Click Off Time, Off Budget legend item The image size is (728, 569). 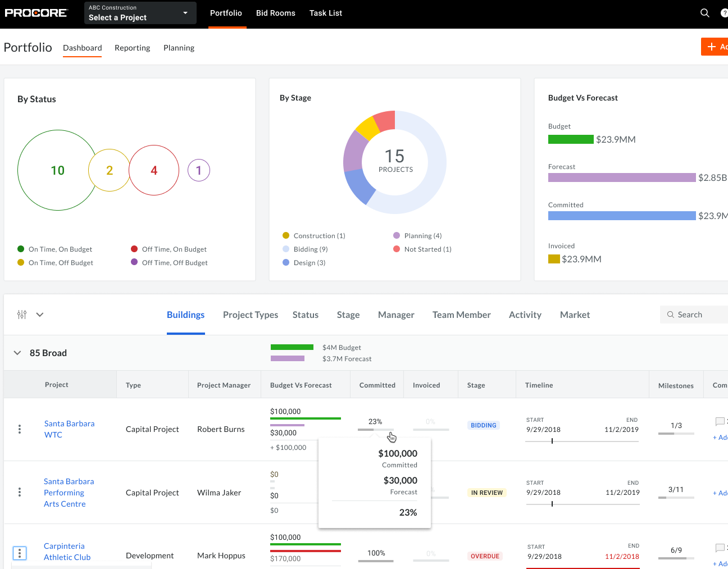pos(169,262)
